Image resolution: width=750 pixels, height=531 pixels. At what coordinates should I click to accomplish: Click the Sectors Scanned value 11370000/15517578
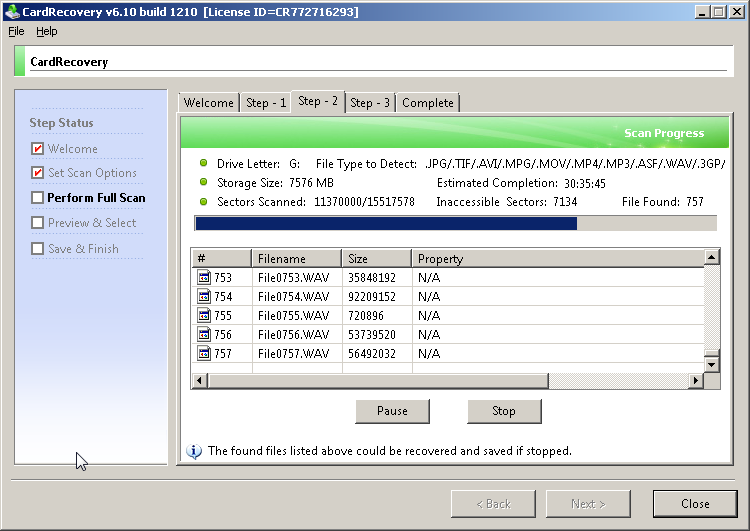364,202
